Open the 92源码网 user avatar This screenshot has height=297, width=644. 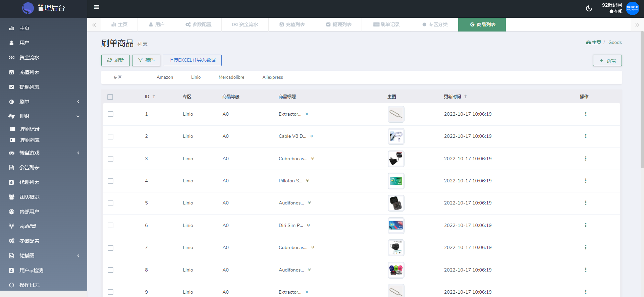coord(633,8)
